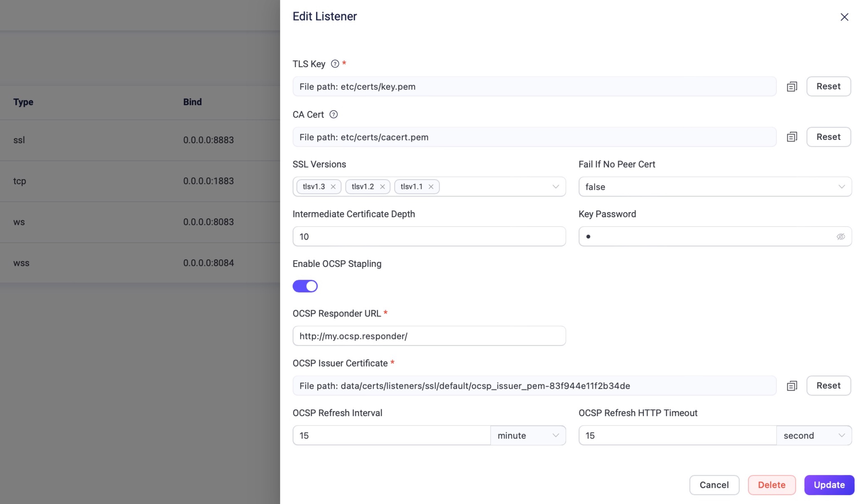Delete this listener

[x=771, y=485]
